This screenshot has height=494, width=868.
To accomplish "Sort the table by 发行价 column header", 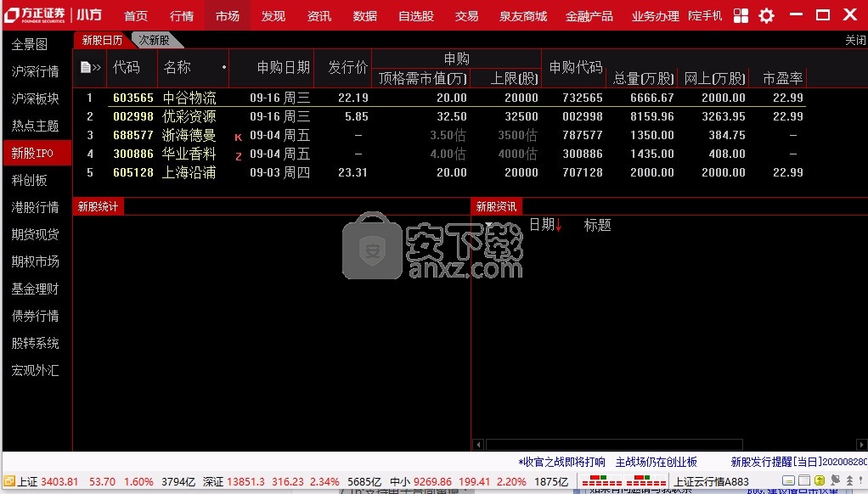I will coord(348,67).
